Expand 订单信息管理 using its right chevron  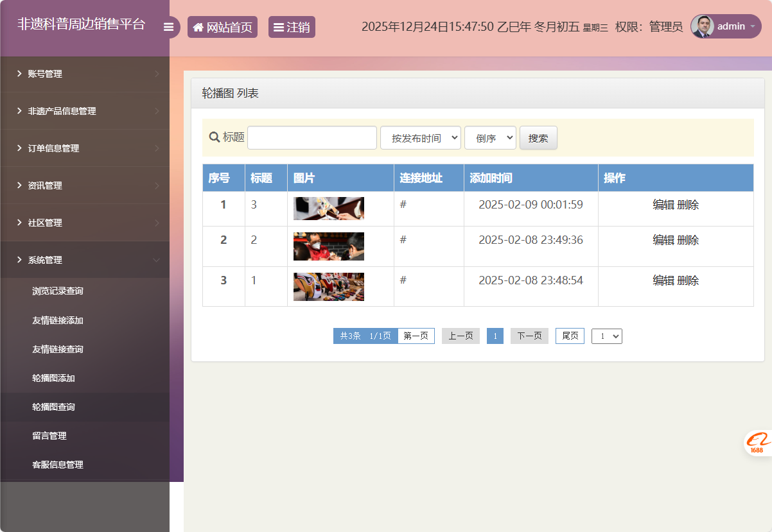coord(157,148)
